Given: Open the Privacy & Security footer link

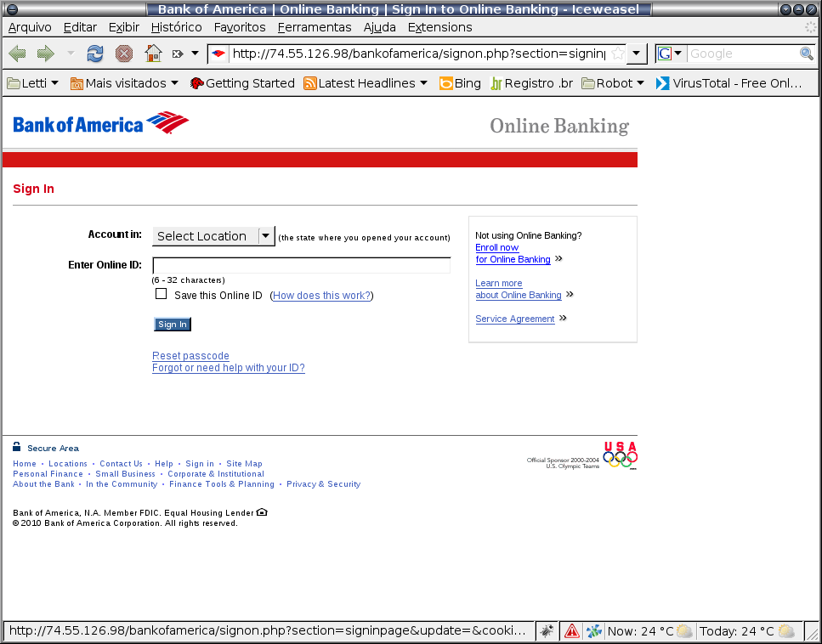Looking at the screenshot, I should [x=324, y=484].
